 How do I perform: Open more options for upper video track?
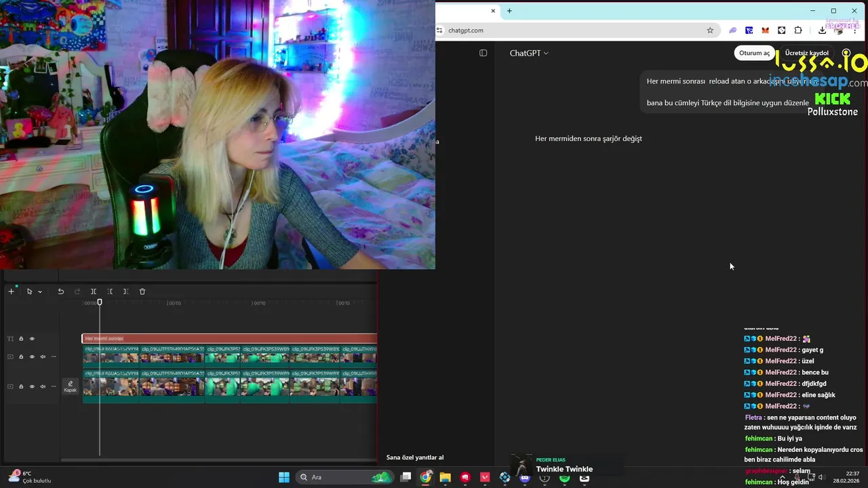click(54, 357)
